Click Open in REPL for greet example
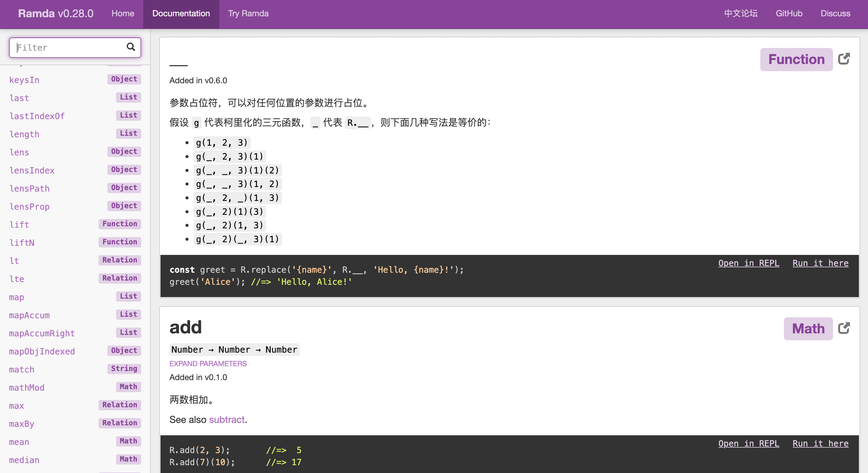Image resolution: width=868 pixels, height=473 pixels. pyautogui.click(x=748, y=263)
